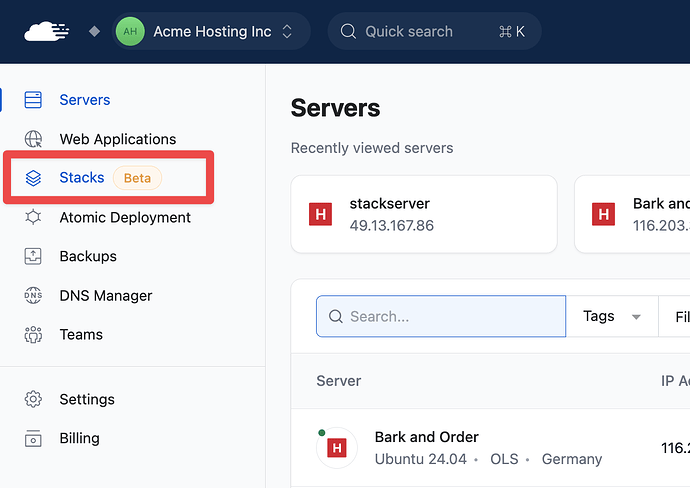Click the server Search field
The image size is (690, 488).
pos(441,316)
